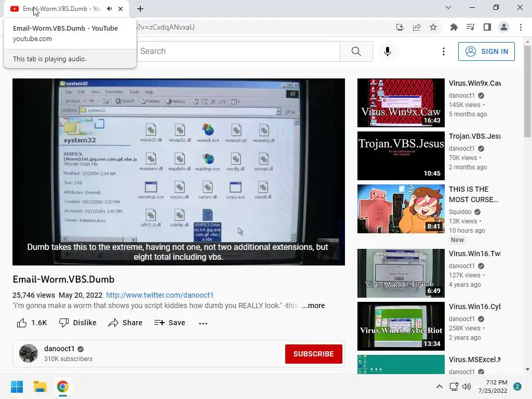Click the red SUBSCRIBE button
Screen dimensions: 532x399
pyautogui.click(x=313, y=354)
